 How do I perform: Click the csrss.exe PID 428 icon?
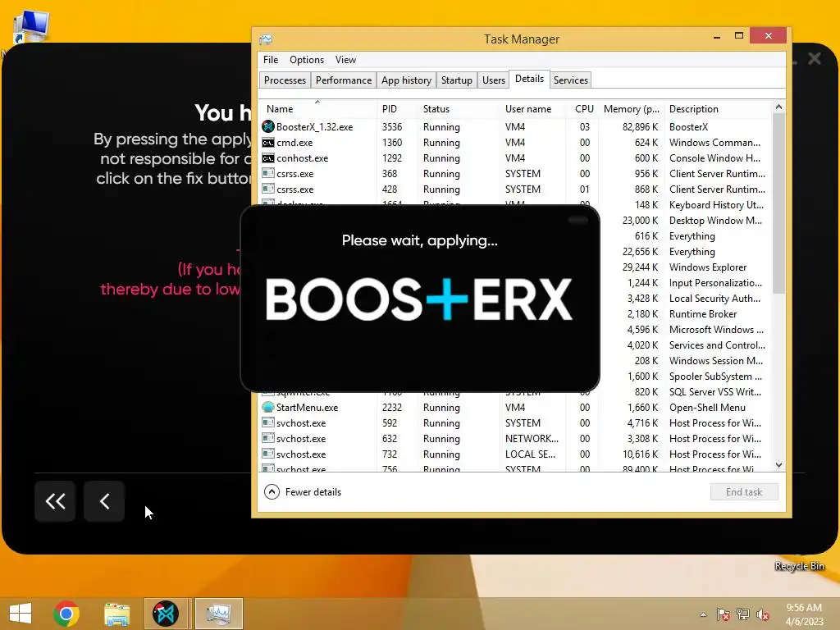click(268, 189)
